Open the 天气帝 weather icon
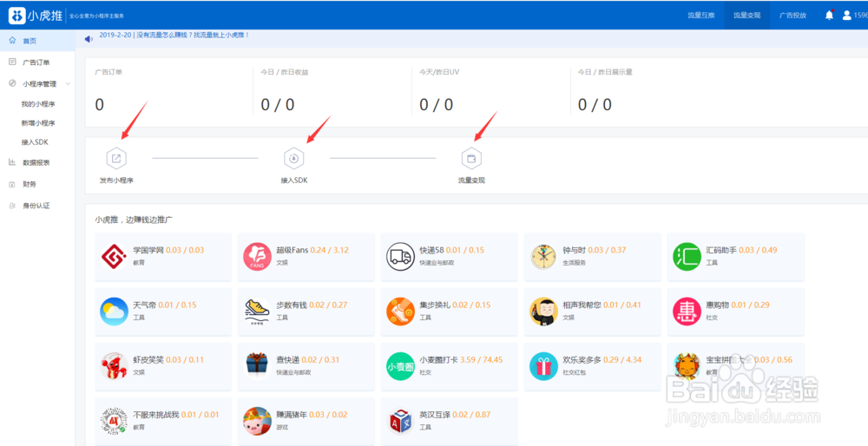This screenshot has width=868, height=446. click(115, 312)
